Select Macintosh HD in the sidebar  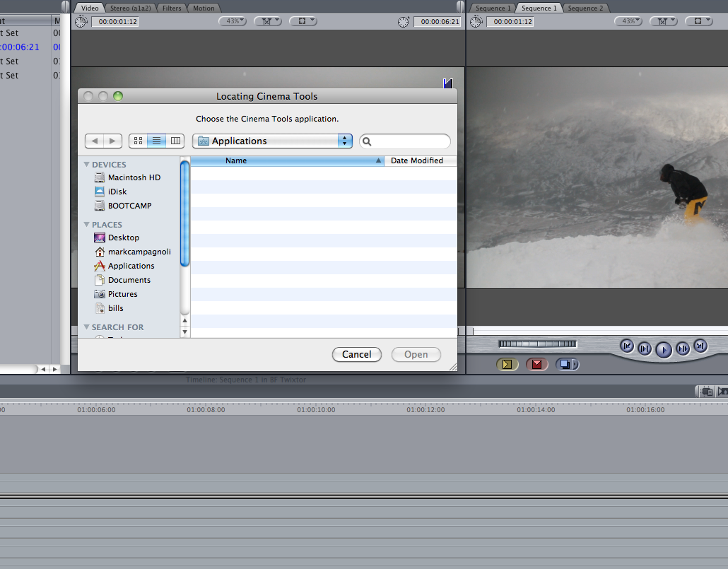pyautogui.click(x=127, y=177)
